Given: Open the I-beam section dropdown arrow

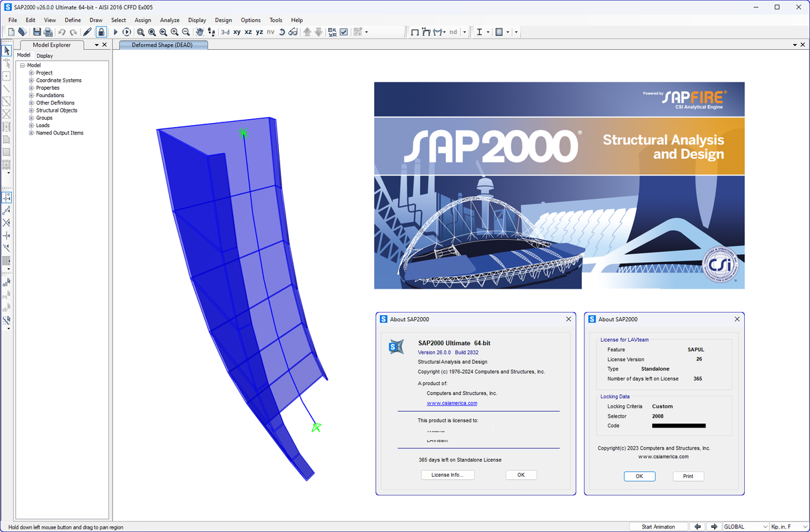Looking at the screenshot, I should [488, 32].
